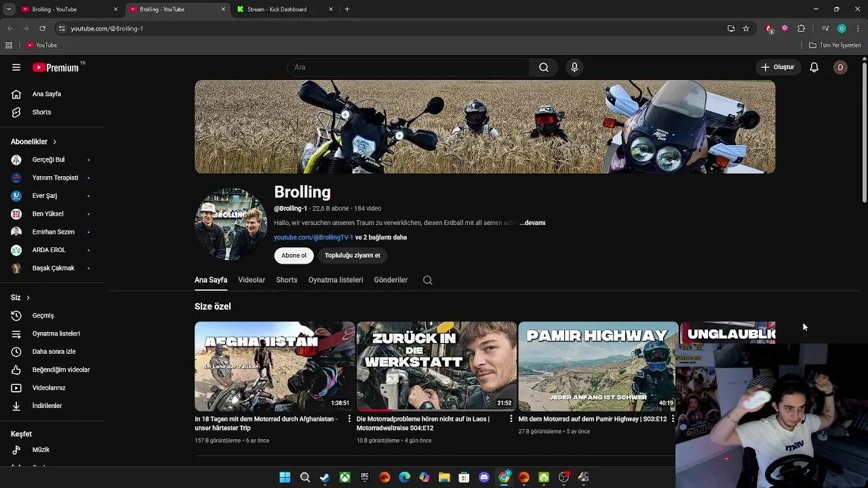Viewport: 868px width, 488px height.
Task: Open the Chrome three-dot menu
Action: [859, 28]
